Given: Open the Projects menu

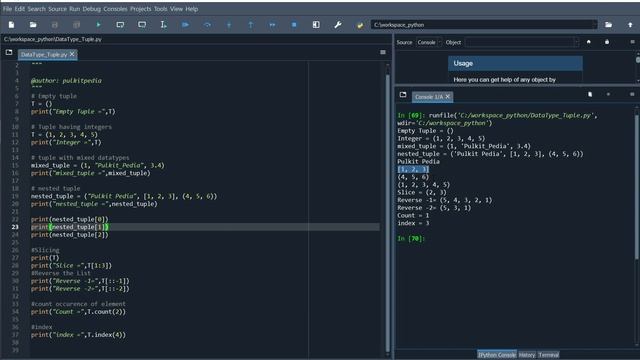Looking at the screenshot, I should (x=140, y=9).
